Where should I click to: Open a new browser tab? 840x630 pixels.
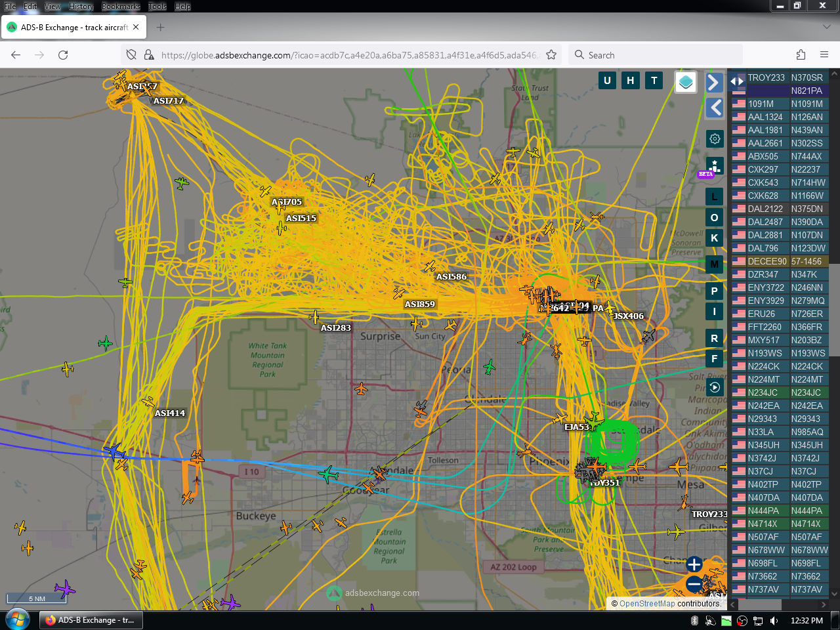pos(160,28)
